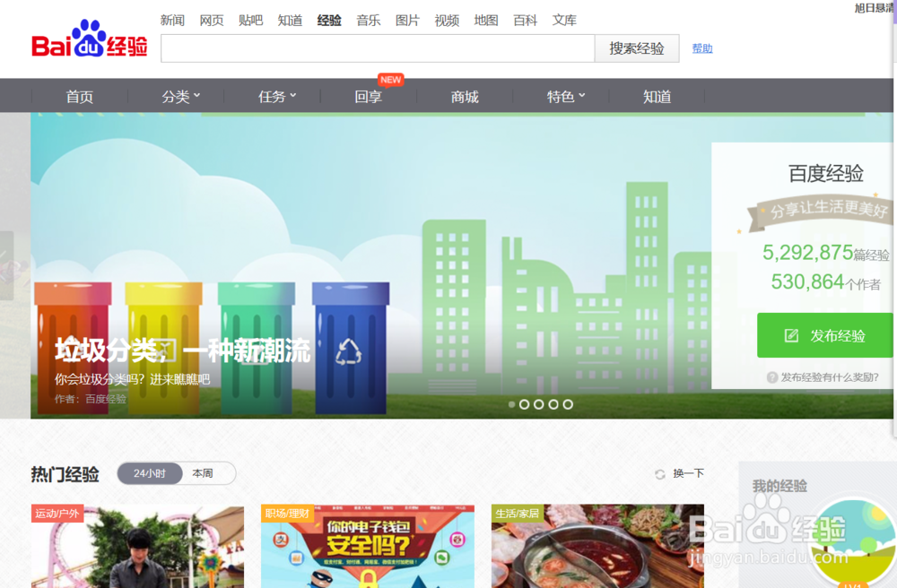Select the fifth carousel dot indicator
The width and height of the screenshot is (897, 588).
568,404
